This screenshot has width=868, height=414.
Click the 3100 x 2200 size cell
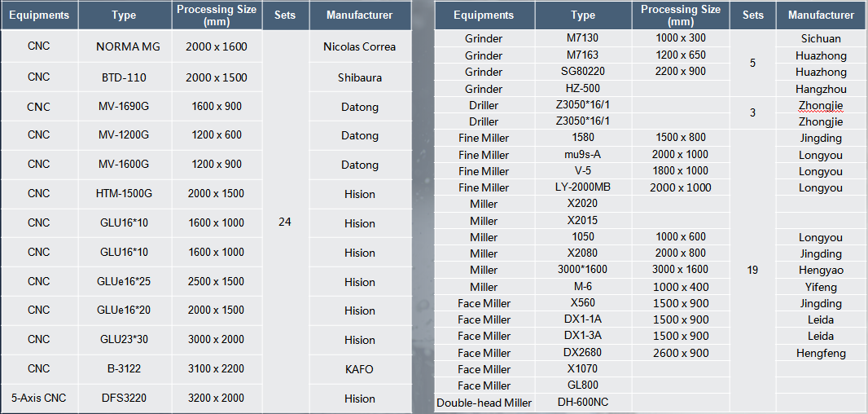(x=216, y=369)
